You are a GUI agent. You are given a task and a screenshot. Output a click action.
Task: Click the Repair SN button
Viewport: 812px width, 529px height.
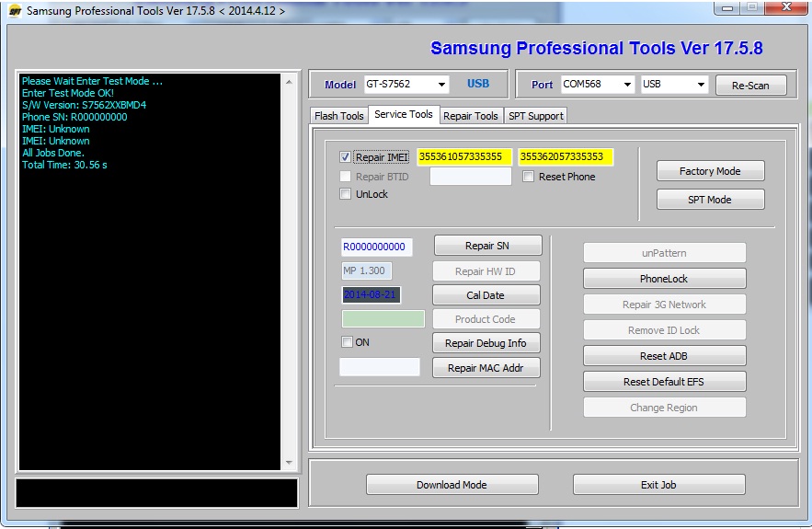[487, 246]
